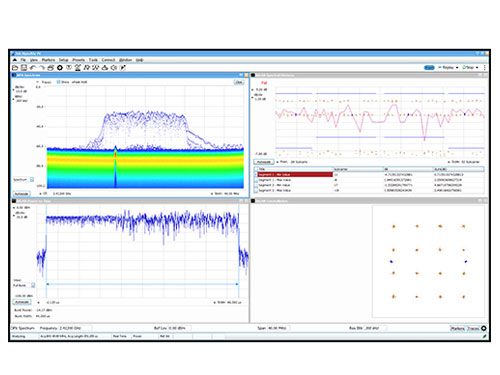Screen dimensions: 500x375
Task: Click the toolbar icon right of the gear
Action: [69, 68]
